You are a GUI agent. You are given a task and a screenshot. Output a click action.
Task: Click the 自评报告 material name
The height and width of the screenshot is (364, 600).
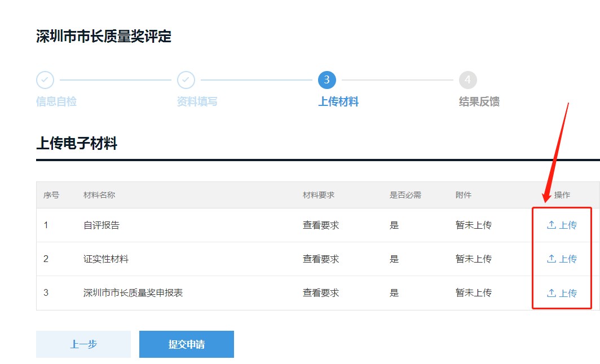(102, 225)
